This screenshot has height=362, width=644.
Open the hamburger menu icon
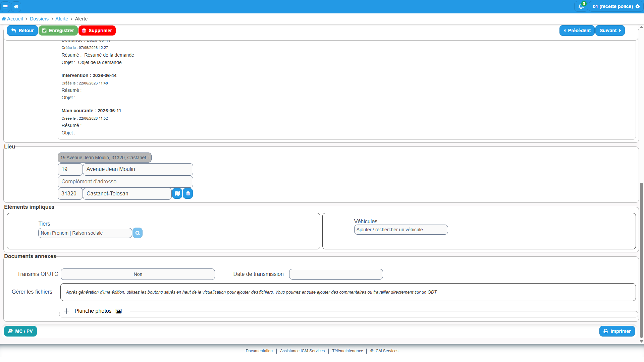tap(5, 7)
